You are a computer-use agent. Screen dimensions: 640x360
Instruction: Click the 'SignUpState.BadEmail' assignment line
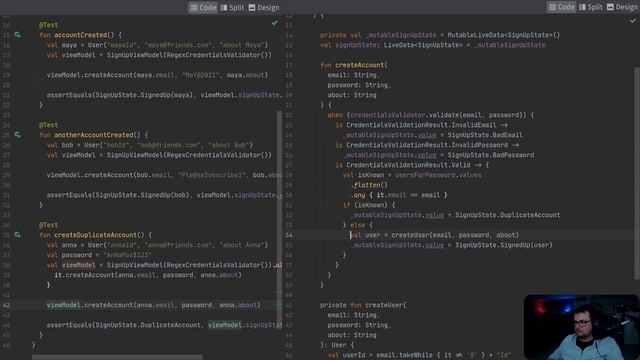coord(433,135)
